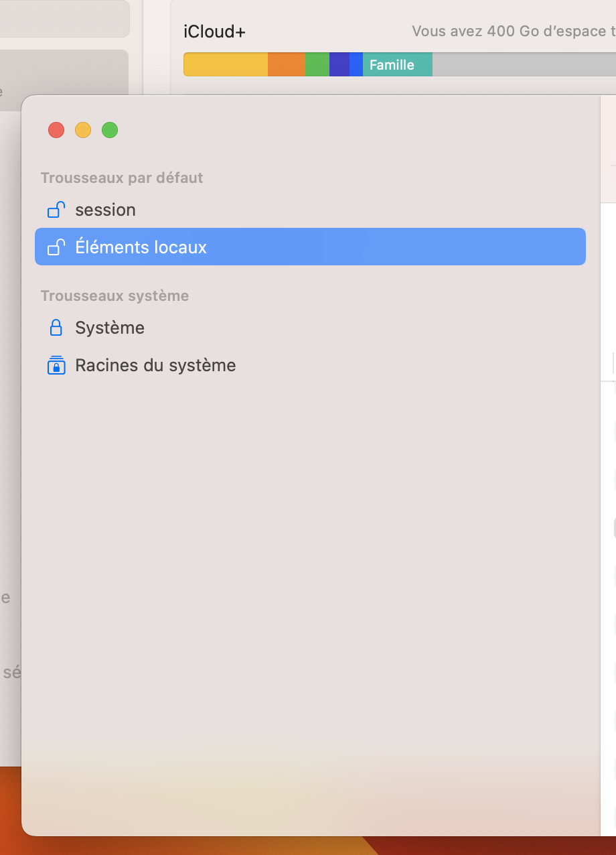This screenshot has height=855, width=616.
Task: Close the keychain window with red button
Action: click(x=56, y=130)
